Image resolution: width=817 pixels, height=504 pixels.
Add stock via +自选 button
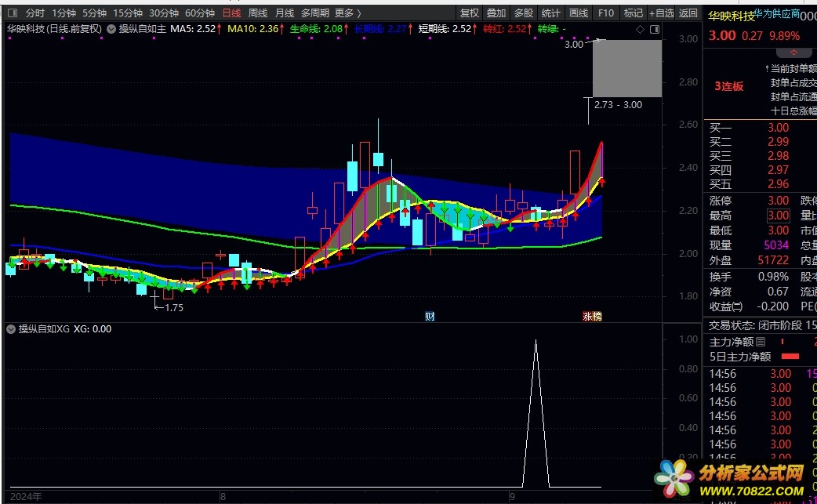[661, 13]
